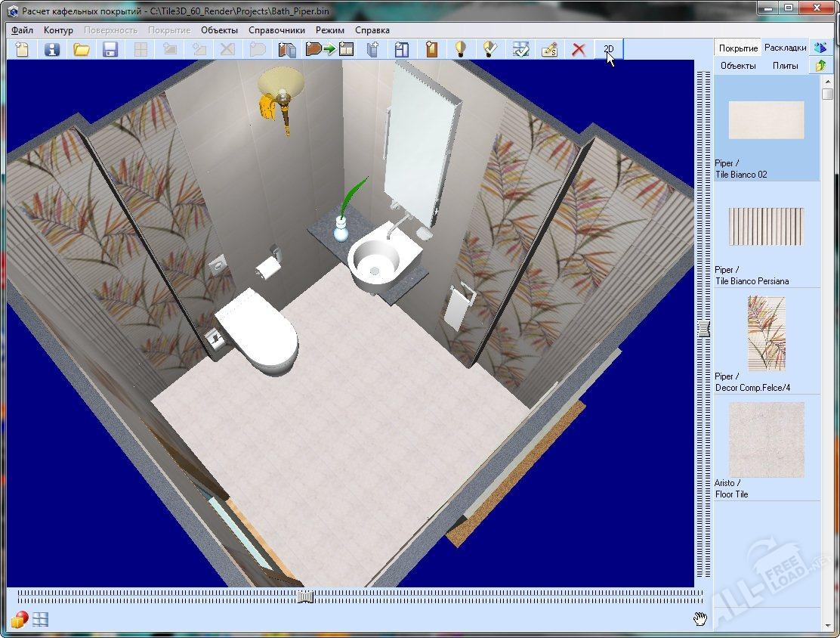Click the open folder icon

pos(82,50)
